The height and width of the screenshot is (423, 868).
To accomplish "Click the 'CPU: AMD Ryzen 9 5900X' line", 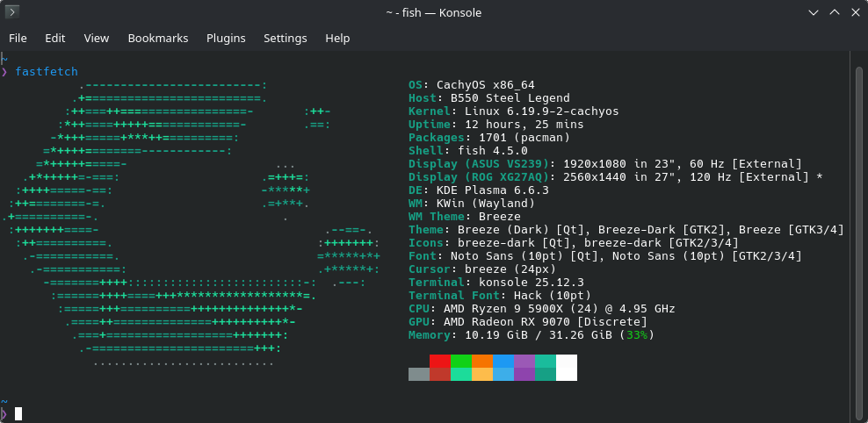I will pos(542,309).
